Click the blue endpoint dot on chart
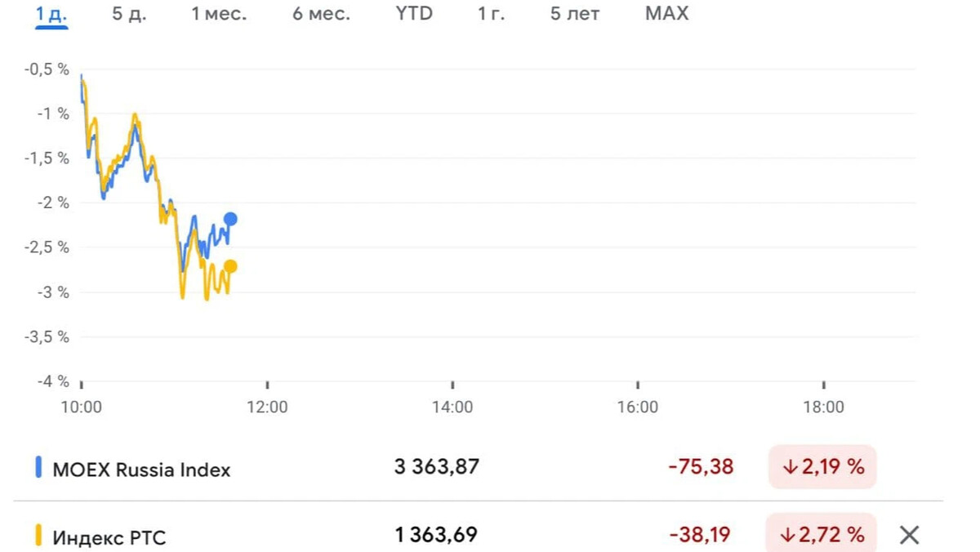The width and height of the screenshot is (980, 552). (230, 218)
